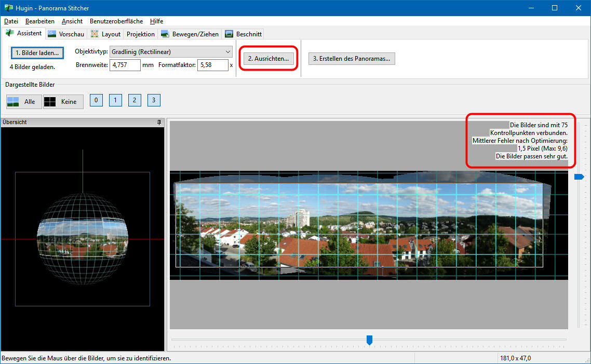Open the Beschnitt tab

point(244,34)
